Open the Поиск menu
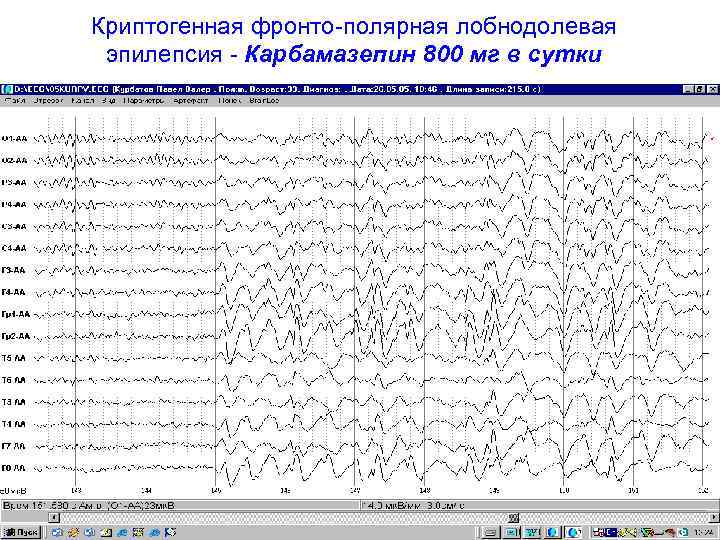The width and height of the screenshot is (720, 540). (x=229, y=100)
